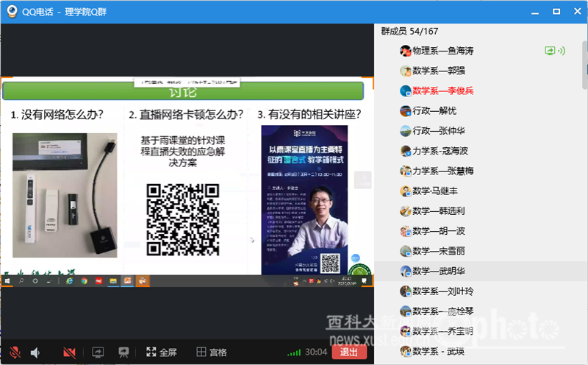Click the Windows Start button in the shared screen
Viewport: 588px width, 365px height.
pyautogui.click(x=7, y=281)
